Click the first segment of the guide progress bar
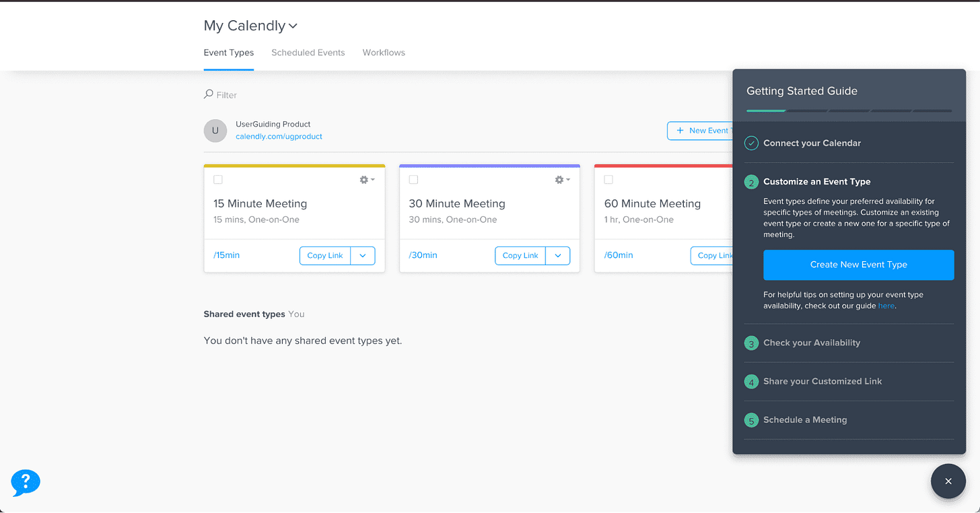980x513 pixels. tap(766, 110)
